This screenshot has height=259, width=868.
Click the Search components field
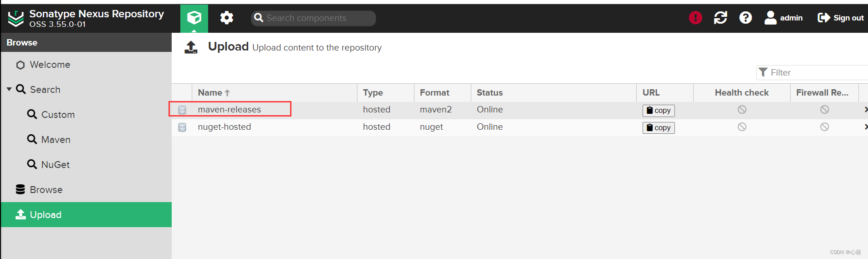pyautogui.click(x=313, y=18)
